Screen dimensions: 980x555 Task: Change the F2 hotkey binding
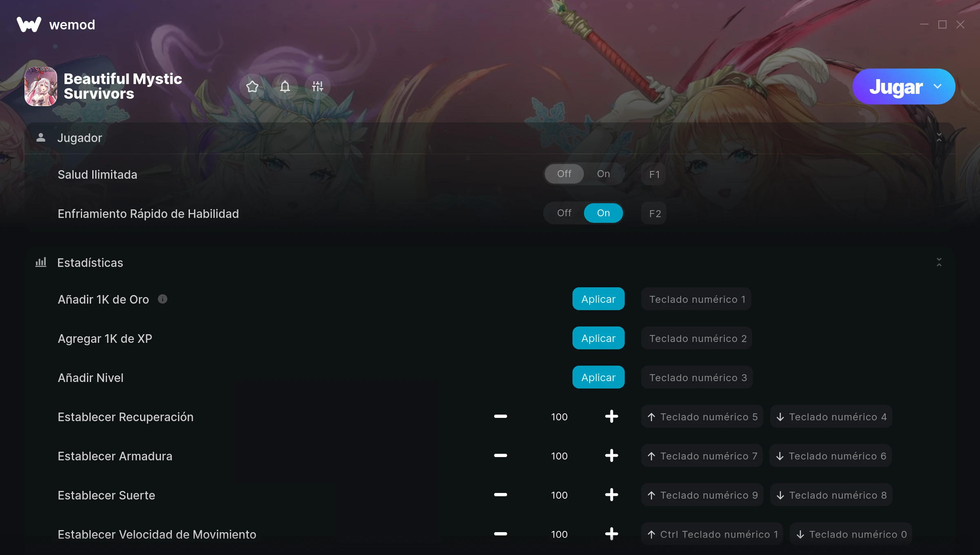(x=654, y=213)
